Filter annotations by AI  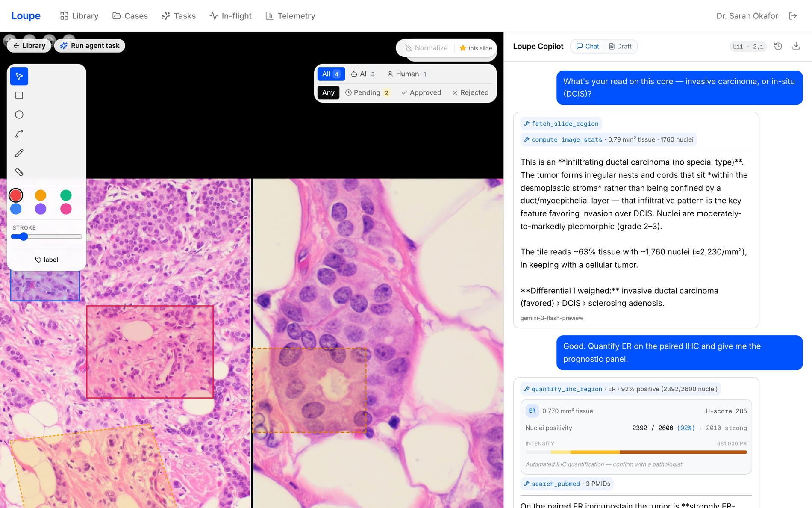point(363,74)
